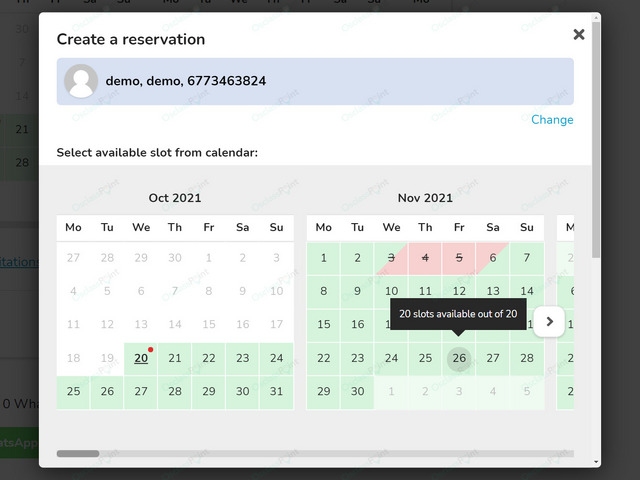Pick November 29 slot
The height and width of the screenshot is (480, 640).
324,392
